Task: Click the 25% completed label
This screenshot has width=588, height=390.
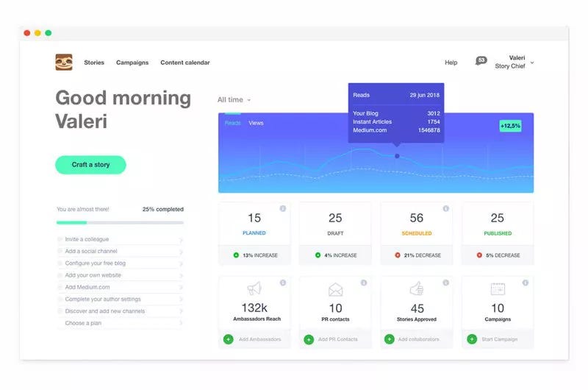Action: [x=162, y=210]
